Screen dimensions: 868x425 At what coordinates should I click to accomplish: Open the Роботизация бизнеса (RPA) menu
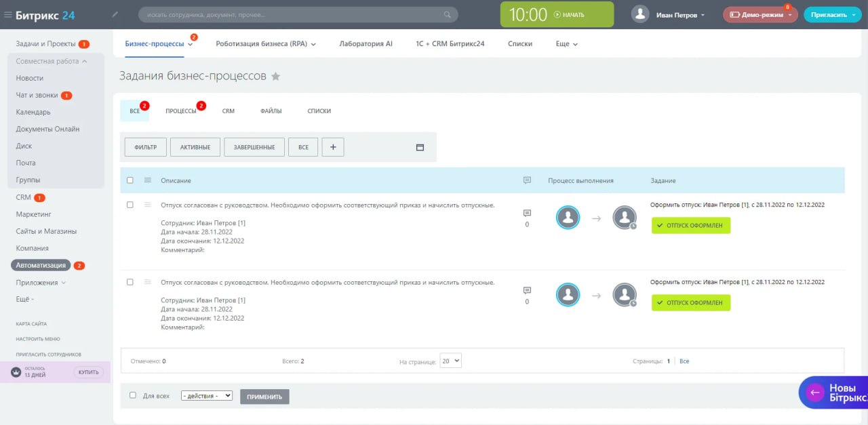266,43
